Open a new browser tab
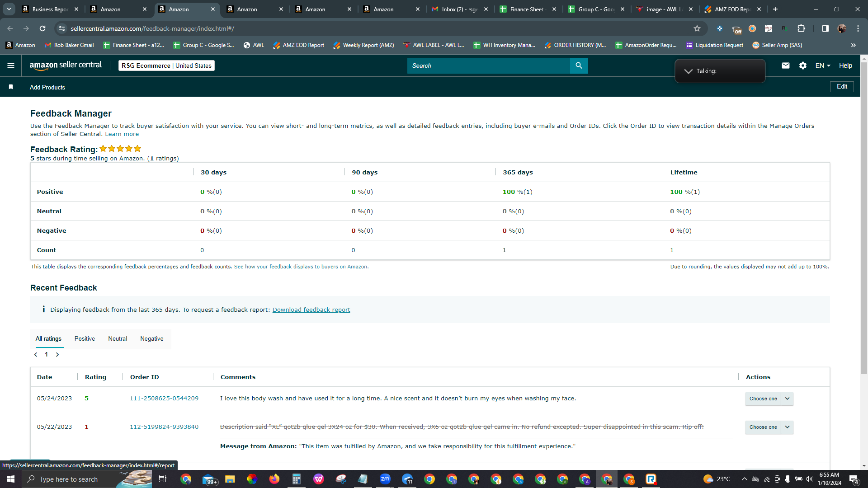The width and height of the screenshot is (868, 488). tap(775, 9)
